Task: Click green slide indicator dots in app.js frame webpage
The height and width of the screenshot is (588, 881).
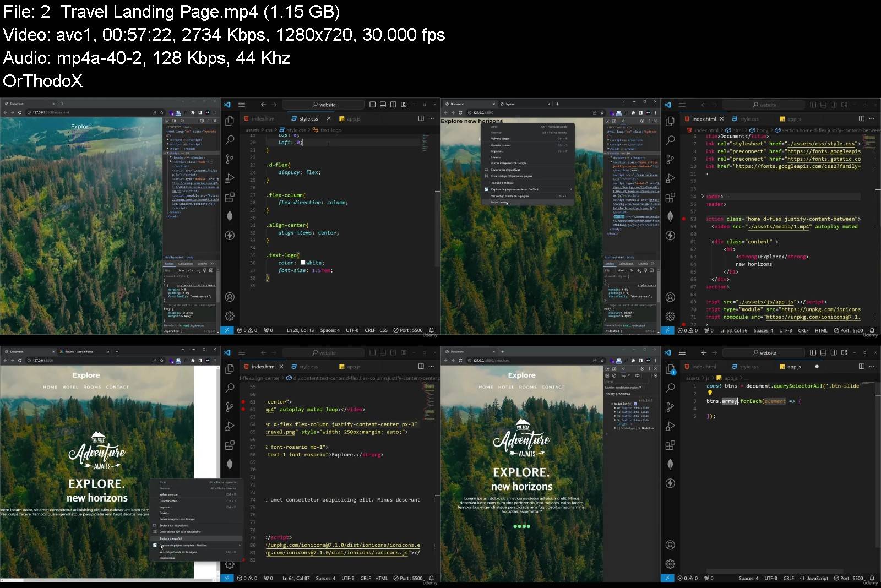Action: click(x=521, y=526)
